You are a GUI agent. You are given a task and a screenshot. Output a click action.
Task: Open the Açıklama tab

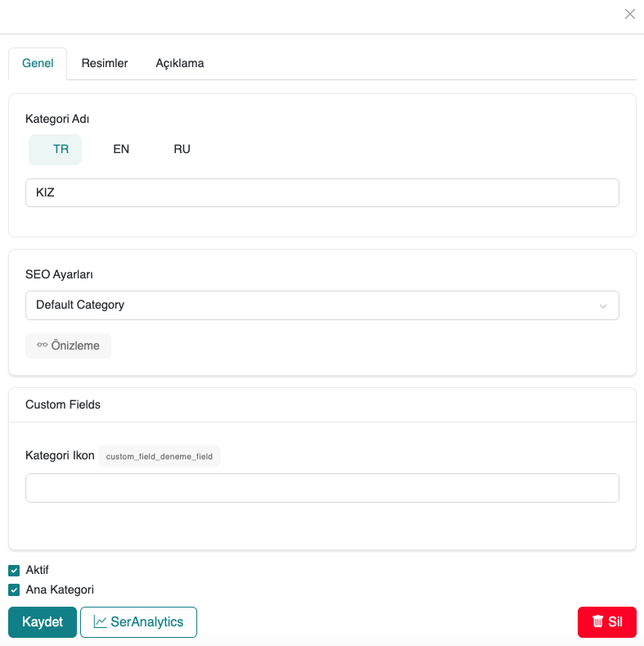(x=180, y=63)
